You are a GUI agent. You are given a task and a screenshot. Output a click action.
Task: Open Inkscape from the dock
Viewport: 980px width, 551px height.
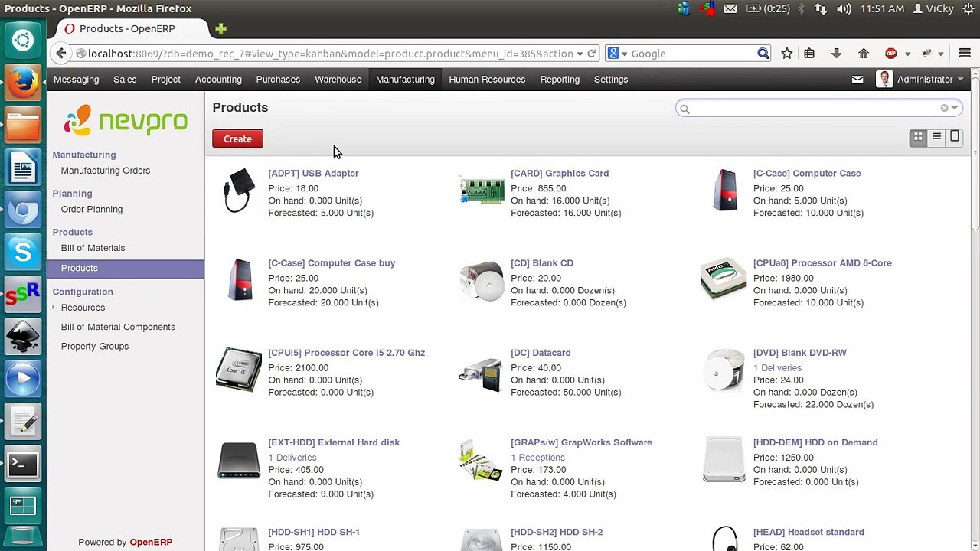23,335
